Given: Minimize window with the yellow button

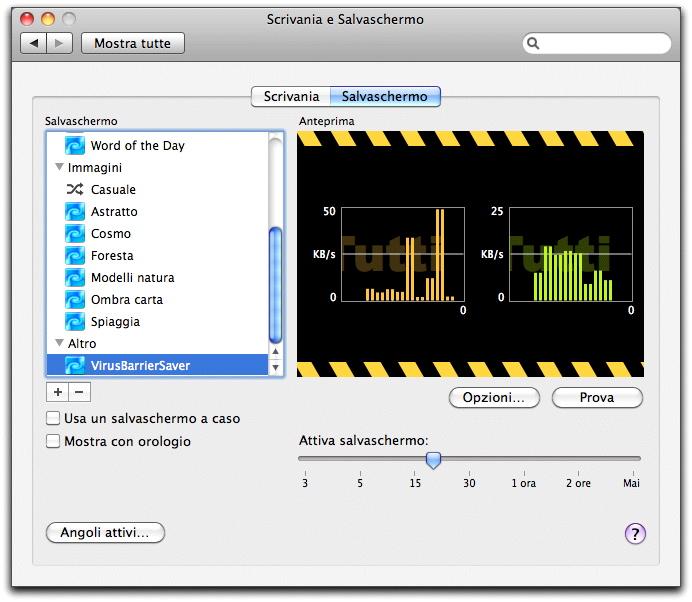Looking at the screenshot, I should click(x=48, y=19).
